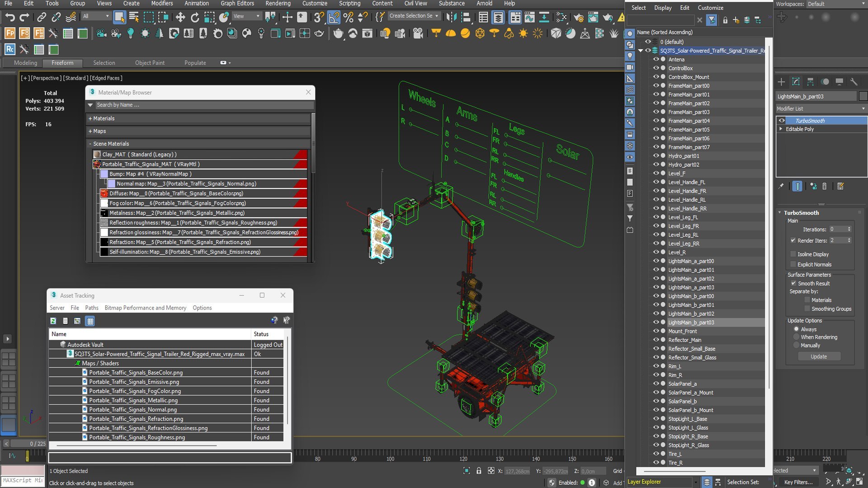Image resolution: width=868 pixels, height=488 pixels.
Task: Toggle the Angle Snap icon
Action: pyautogui.click(x=334, y=17)
